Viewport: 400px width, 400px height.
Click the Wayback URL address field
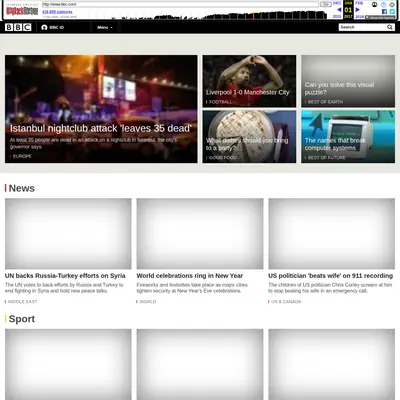(x=180, y=4)
